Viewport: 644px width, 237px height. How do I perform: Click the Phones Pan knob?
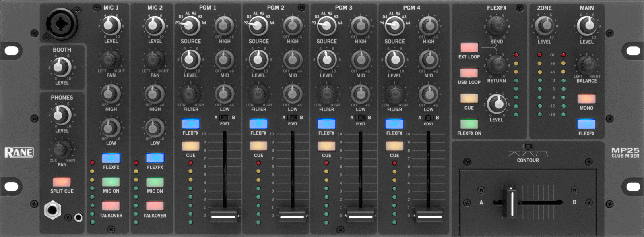(x=62, y=149)
